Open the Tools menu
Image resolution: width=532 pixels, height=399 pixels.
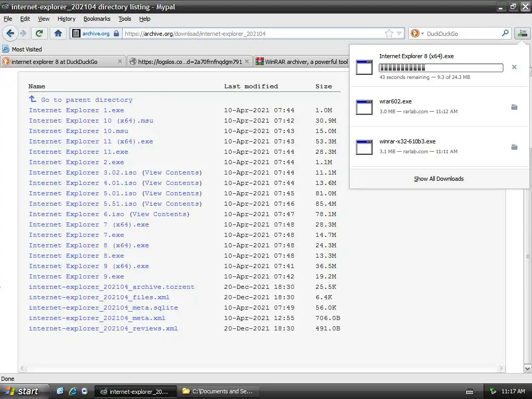point(125,19)
